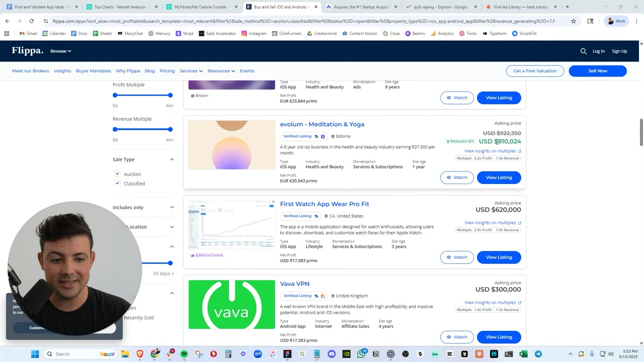Open the Resources navigation menu
This screenshot has height=362, width=644.
221,71
